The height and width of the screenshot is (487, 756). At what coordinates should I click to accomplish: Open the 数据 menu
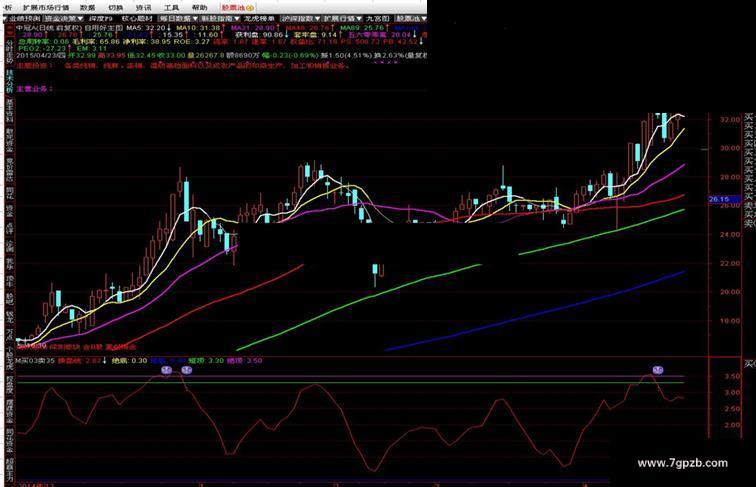(x=87, y=8)
